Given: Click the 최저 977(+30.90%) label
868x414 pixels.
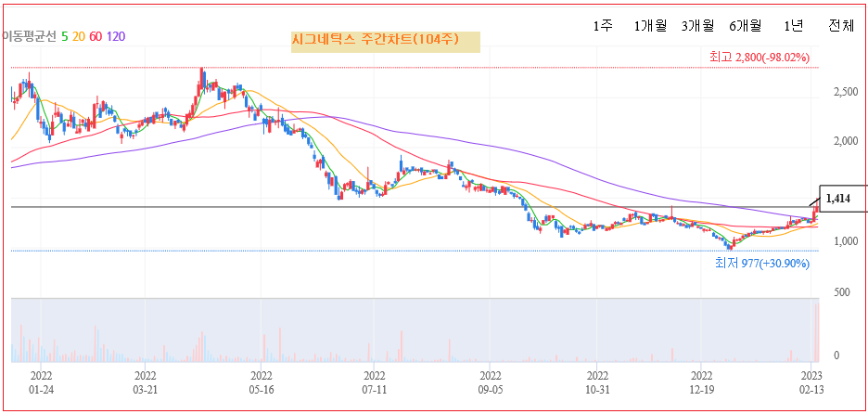Looking at the screenshot, I should coord(761,264).
